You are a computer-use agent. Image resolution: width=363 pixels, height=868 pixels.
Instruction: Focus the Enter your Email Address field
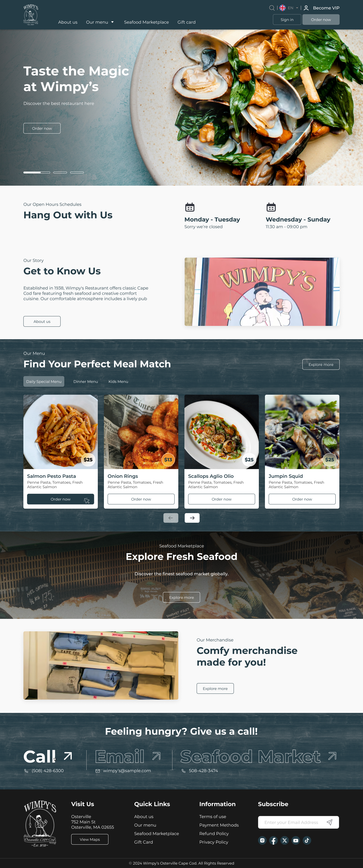(291, 822)
